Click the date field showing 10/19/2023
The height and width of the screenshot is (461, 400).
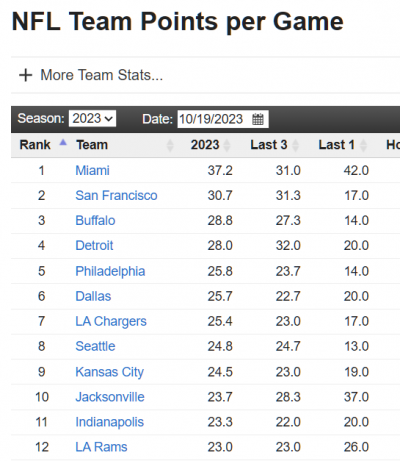223,119
